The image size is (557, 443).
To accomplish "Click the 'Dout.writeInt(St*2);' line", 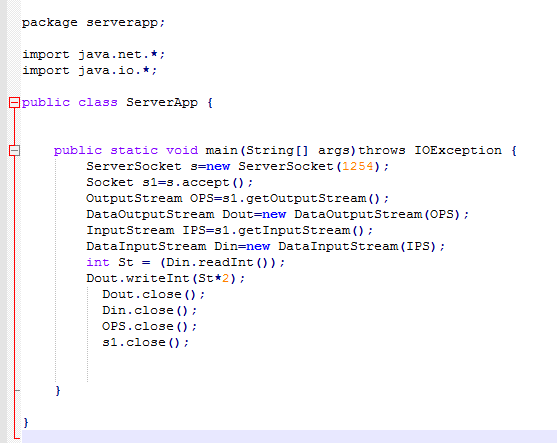I will click(166, 278).
